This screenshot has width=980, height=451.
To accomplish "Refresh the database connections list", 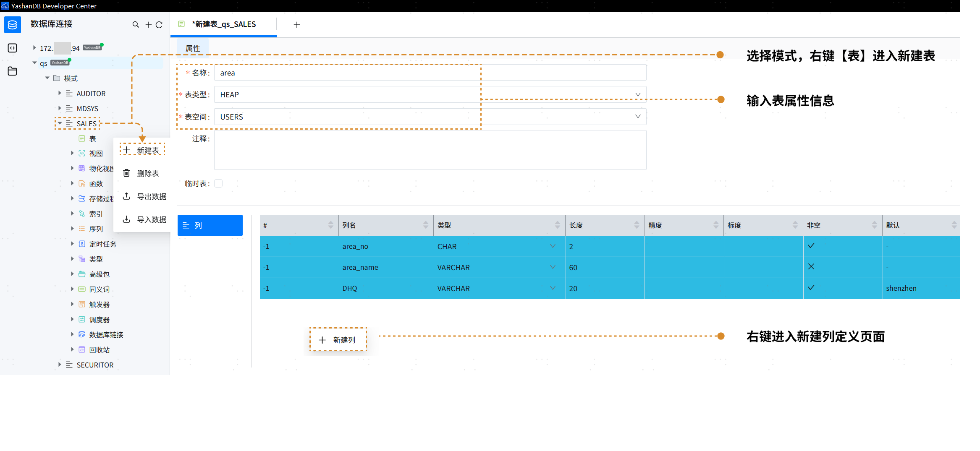I will pos(159,25).
